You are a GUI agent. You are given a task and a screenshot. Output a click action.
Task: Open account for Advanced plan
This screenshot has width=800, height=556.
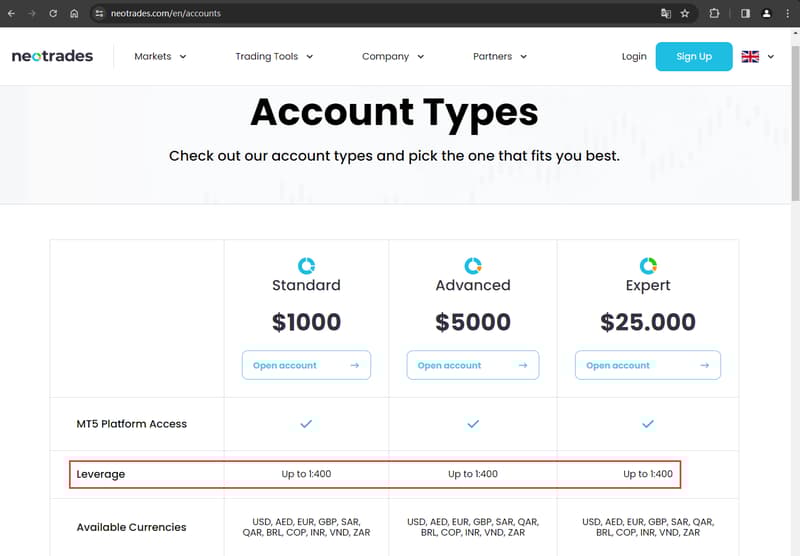(x=472, y=365)
